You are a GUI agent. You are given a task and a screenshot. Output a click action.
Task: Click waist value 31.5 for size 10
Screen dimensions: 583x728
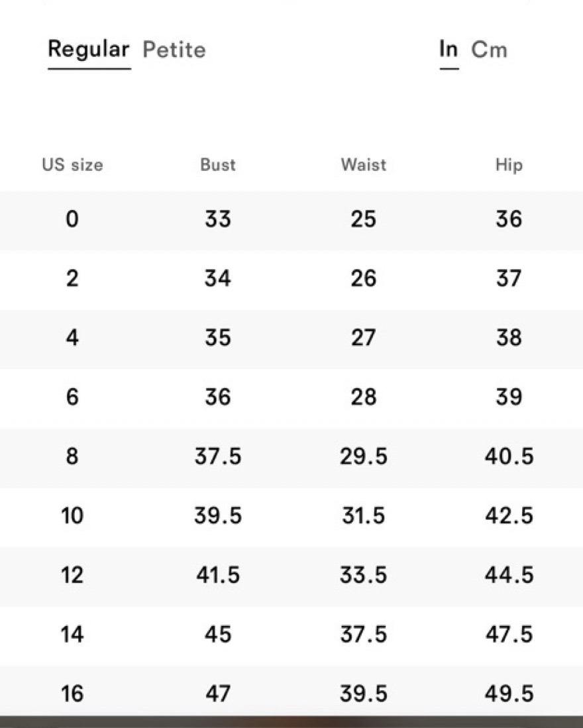(364, 516)
